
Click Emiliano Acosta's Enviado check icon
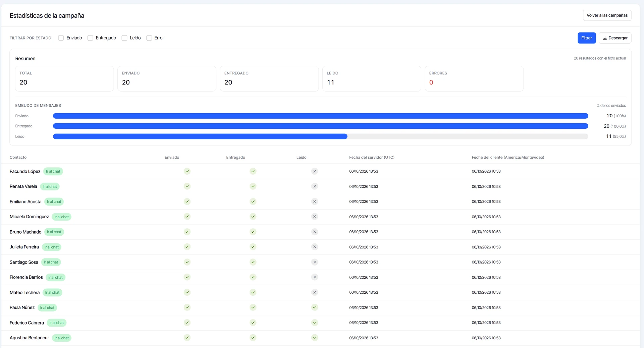187,201
